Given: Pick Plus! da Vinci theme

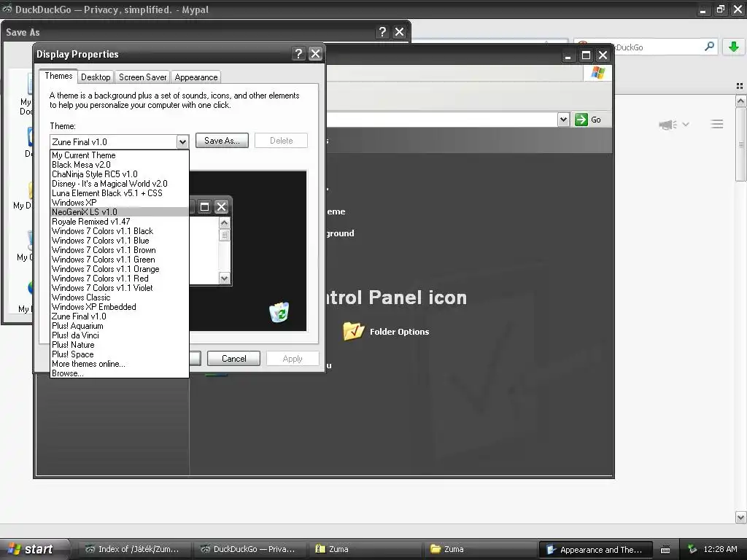Looking at the screenshot, I should [x=119, y=335].
